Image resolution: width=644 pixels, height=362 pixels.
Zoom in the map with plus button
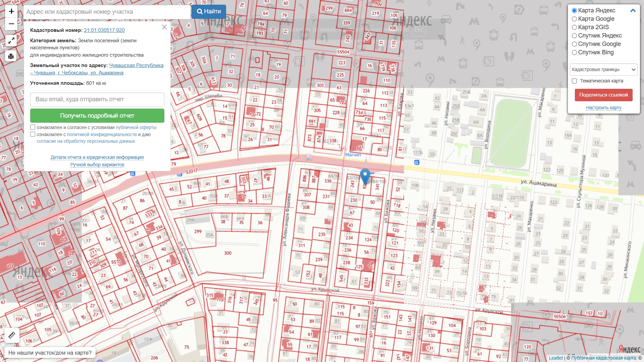tap(11, 11)
